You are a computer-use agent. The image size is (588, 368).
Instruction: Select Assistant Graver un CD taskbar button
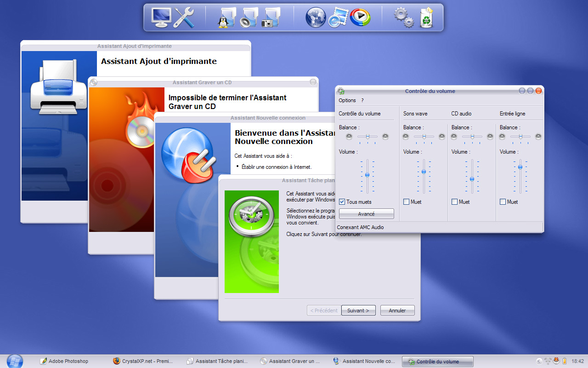coord(290,362)
